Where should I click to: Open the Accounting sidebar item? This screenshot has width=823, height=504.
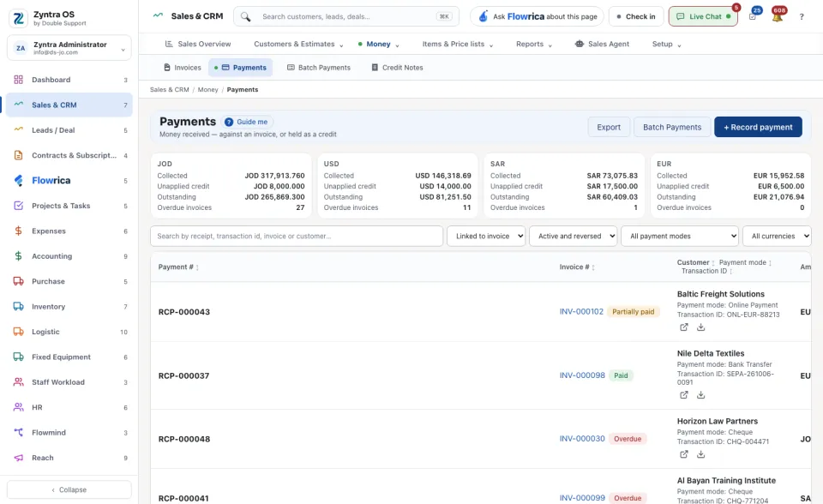pos(69,256)
